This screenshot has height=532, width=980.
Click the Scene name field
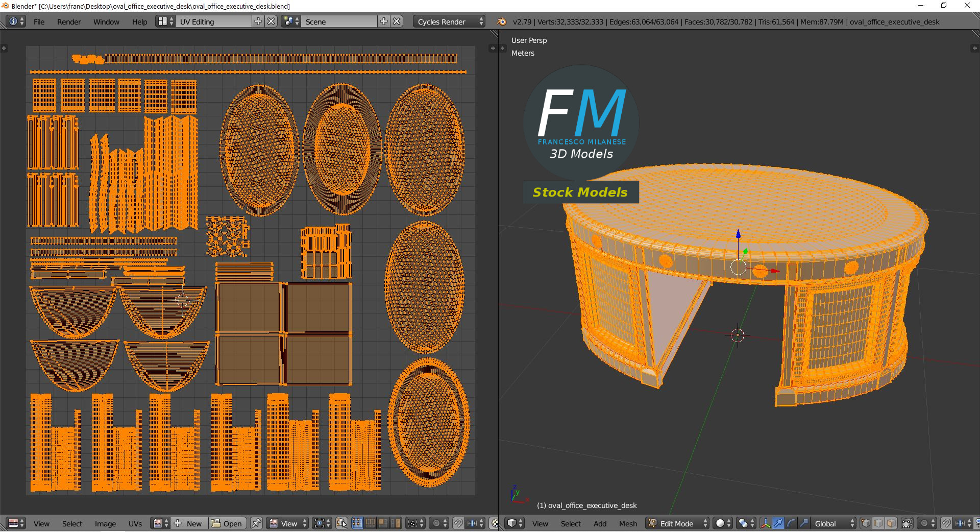[339, 21]
